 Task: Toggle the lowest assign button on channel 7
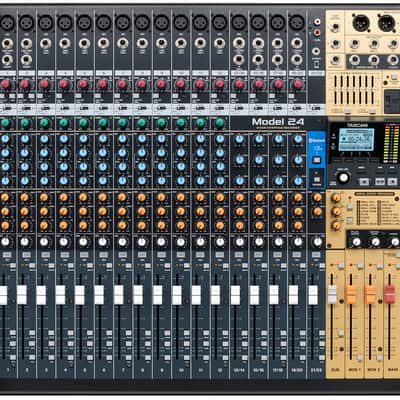tap(129, 357)
